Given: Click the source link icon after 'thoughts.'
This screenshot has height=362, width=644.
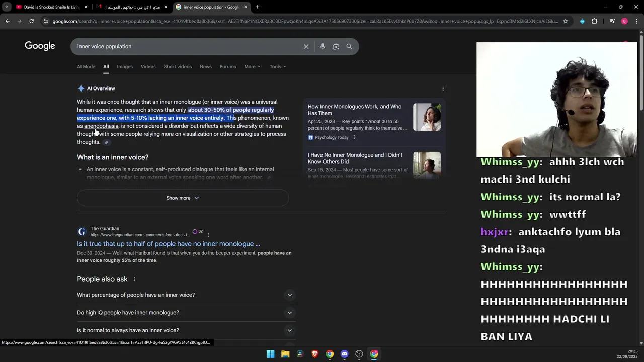Looking at the screenshot, I should 106,142.
